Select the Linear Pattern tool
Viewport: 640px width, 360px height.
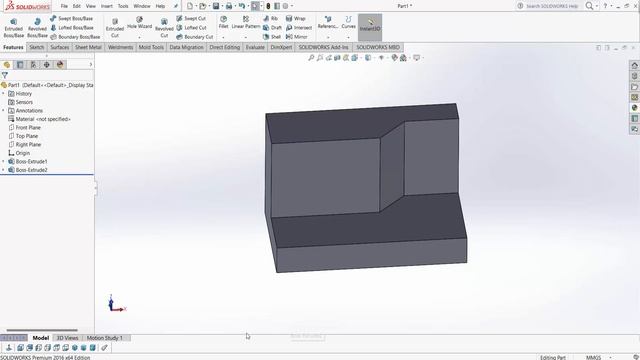click(246, 22)
